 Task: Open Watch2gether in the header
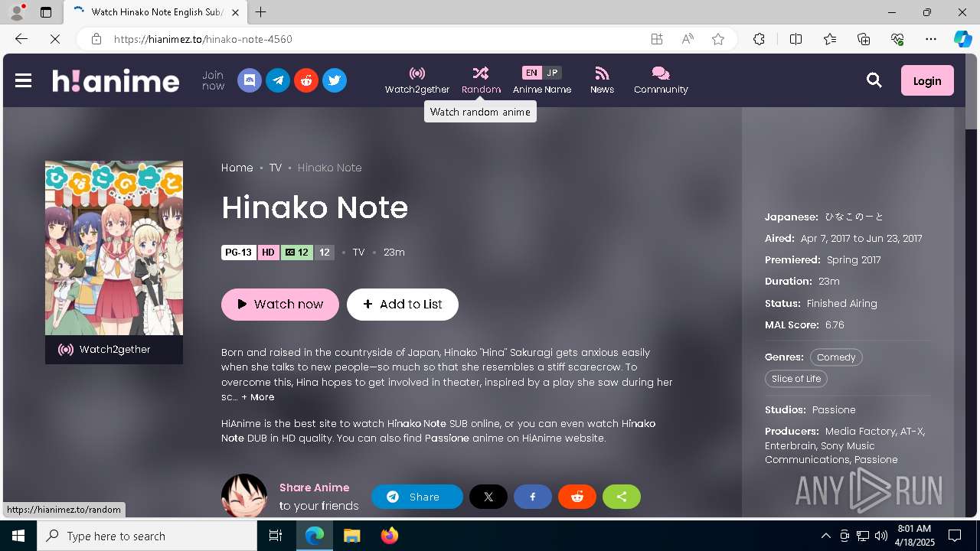point(417,80)
